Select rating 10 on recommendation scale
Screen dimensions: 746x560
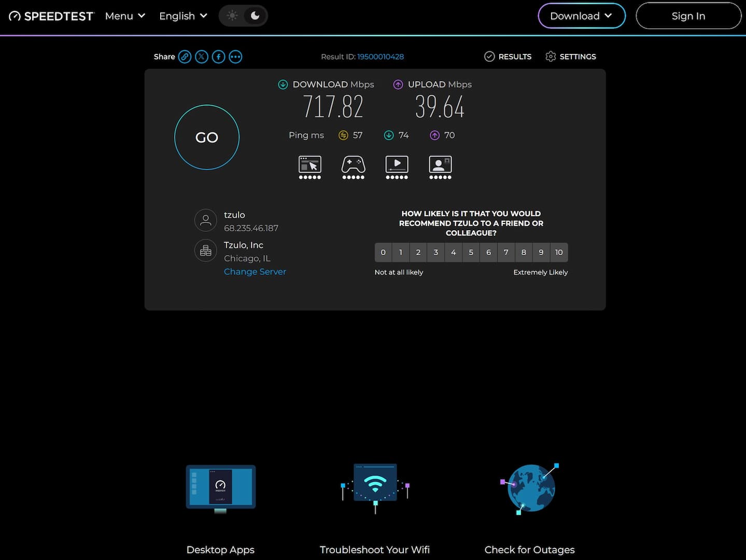point(559,253)
